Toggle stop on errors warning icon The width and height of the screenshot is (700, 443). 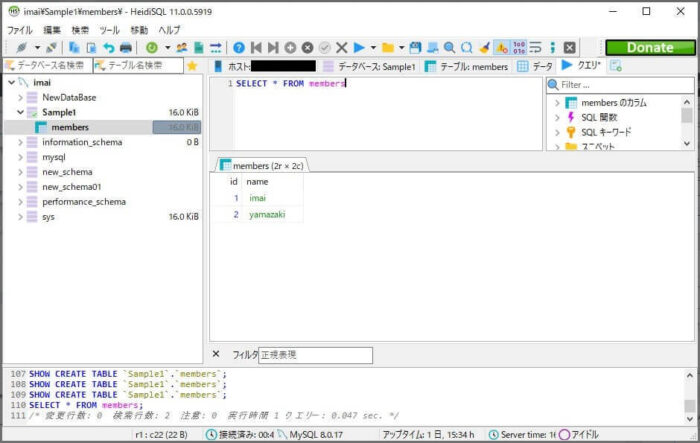coord(502,48)
